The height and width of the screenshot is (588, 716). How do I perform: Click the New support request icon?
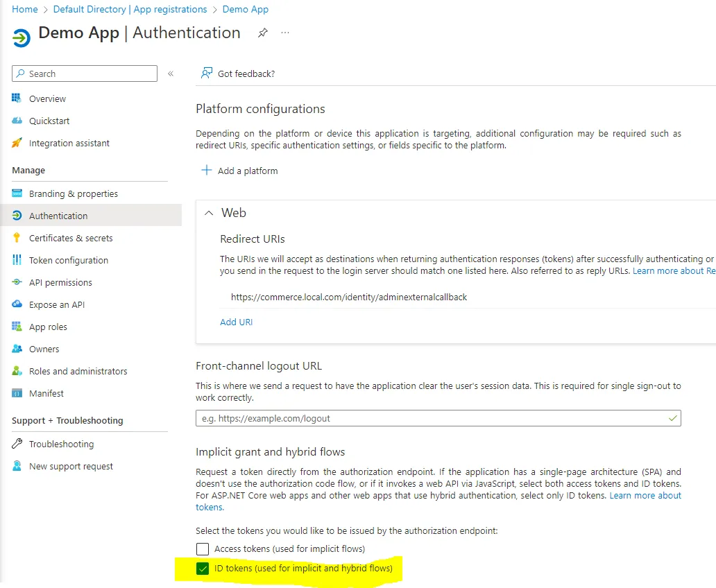click(17, 466)
